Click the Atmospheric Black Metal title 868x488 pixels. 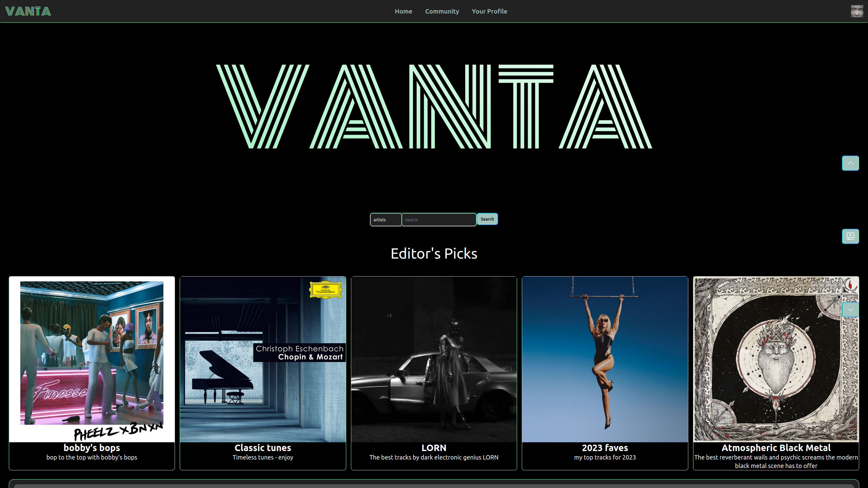pos(776,448)
